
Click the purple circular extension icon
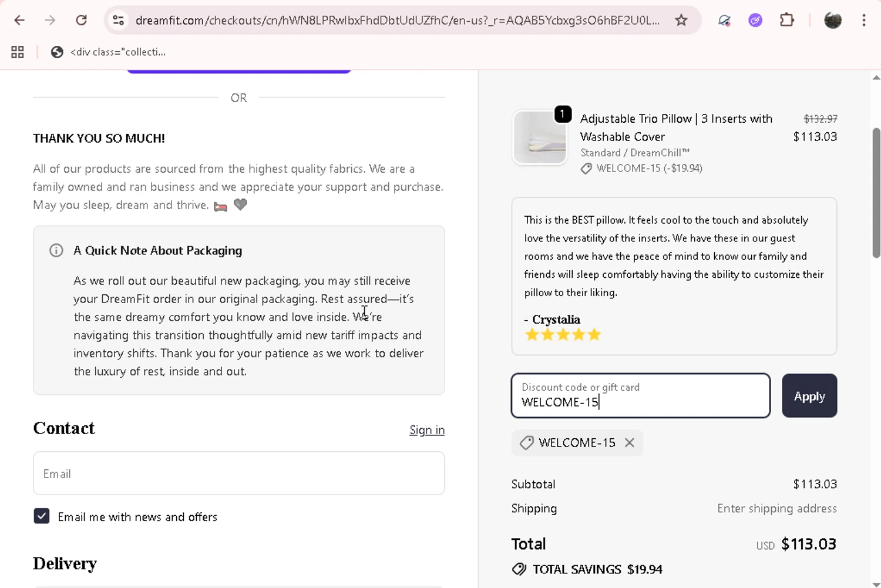coord(755,21)
